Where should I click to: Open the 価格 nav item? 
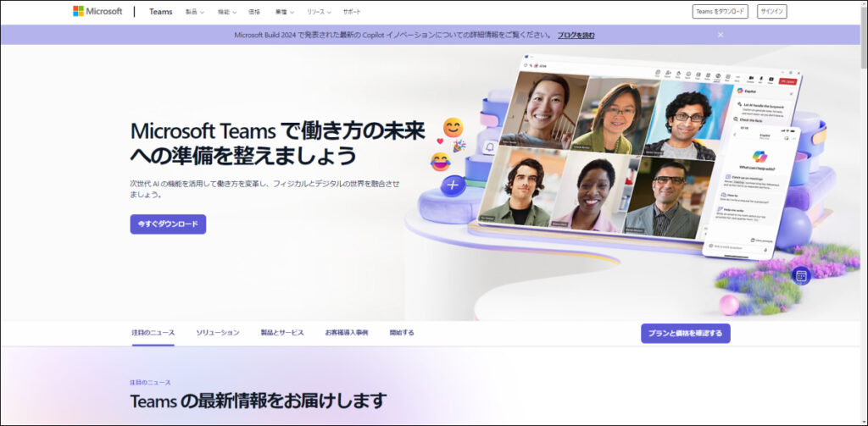click(254, 12)
